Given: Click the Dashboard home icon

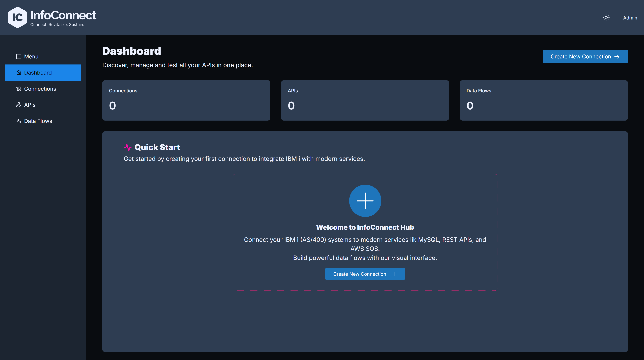Looking at the screenshot, I should [19, 73].
